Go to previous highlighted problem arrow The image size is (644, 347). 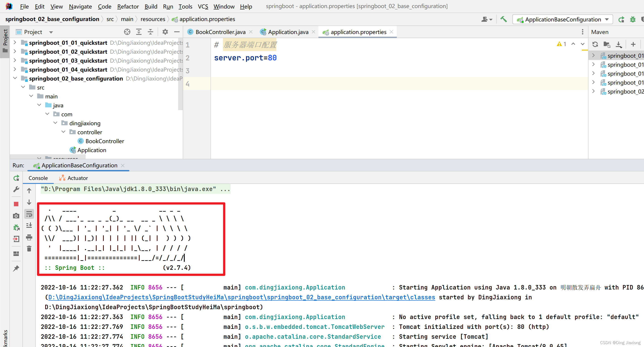coord(573,44)
